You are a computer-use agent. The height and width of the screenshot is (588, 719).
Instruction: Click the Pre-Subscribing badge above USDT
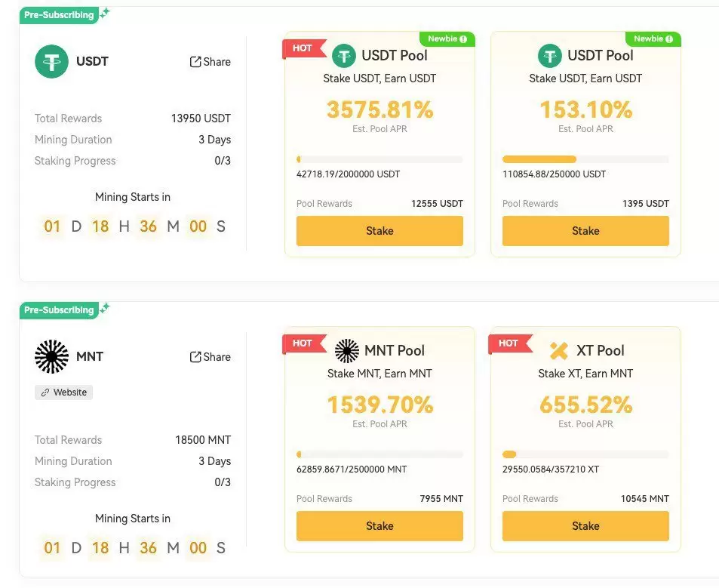point(59,15)
